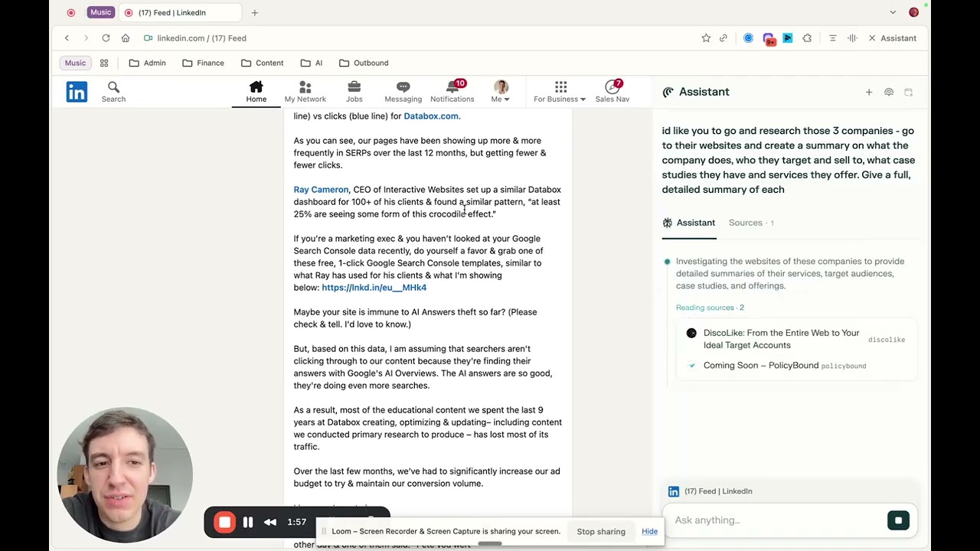Stop the Assistant response generation
980x551 pixels.
pos(898,520)
